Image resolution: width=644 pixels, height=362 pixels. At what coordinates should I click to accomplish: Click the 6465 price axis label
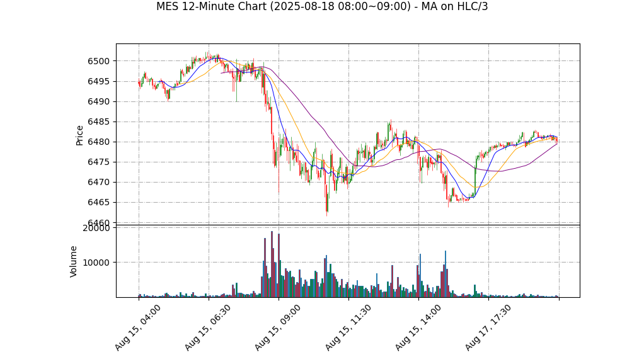(x=98, y=202)
